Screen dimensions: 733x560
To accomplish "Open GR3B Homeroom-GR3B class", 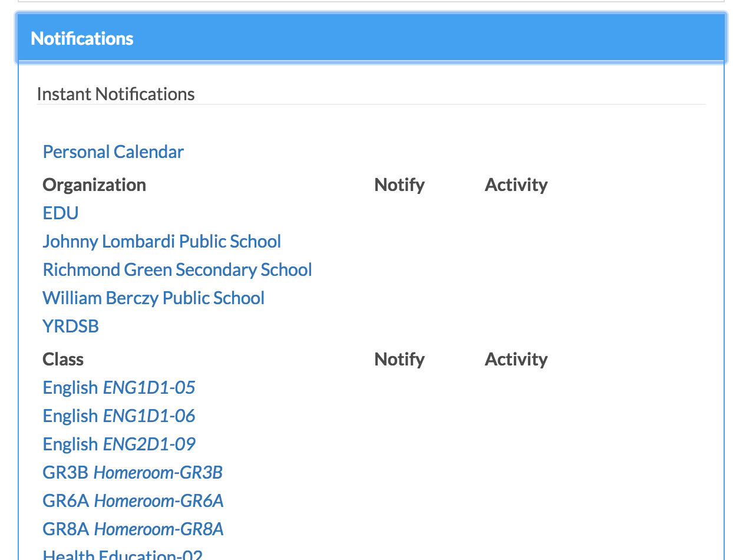I will pos(133,472).
